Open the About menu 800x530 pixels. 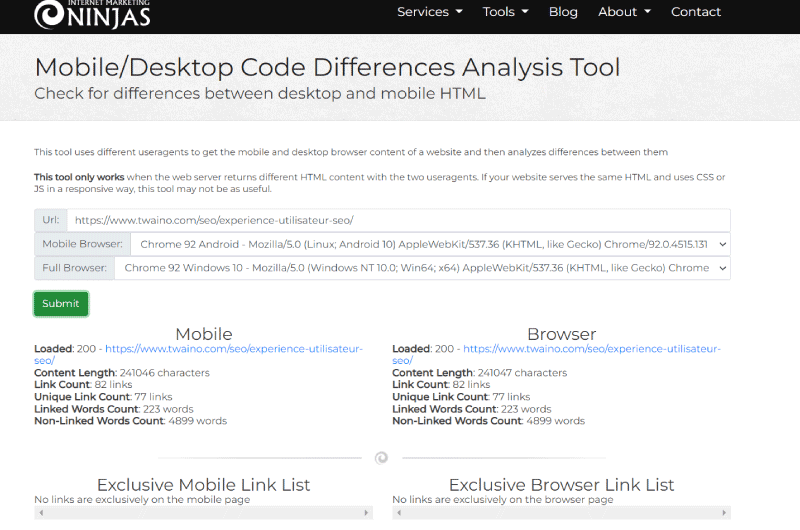click(624, 12)
